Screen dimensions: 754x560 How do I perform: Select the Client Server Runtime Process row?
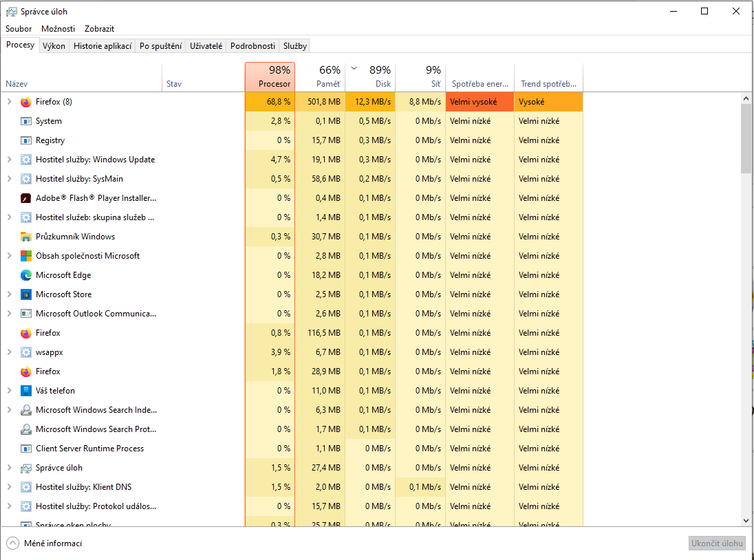coord(89,449)
